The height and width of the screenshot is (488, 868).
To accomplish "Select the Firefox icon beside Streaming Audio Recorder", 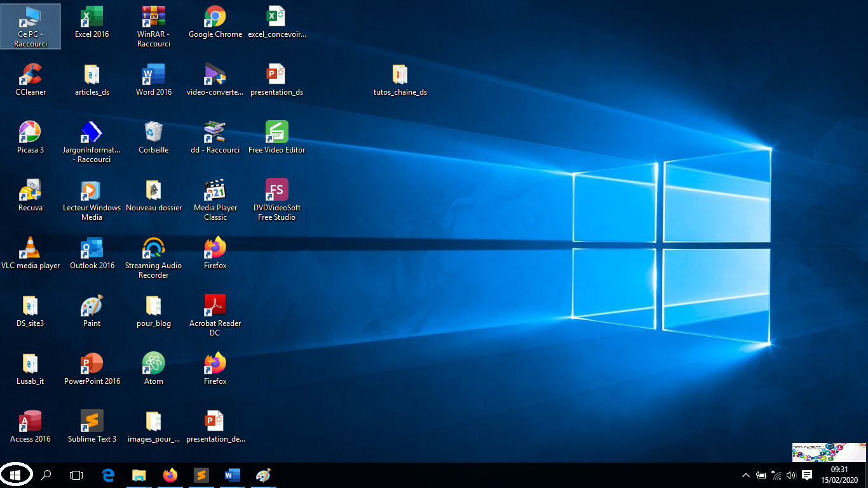I will pyautogui.click(x=215, y=254).
